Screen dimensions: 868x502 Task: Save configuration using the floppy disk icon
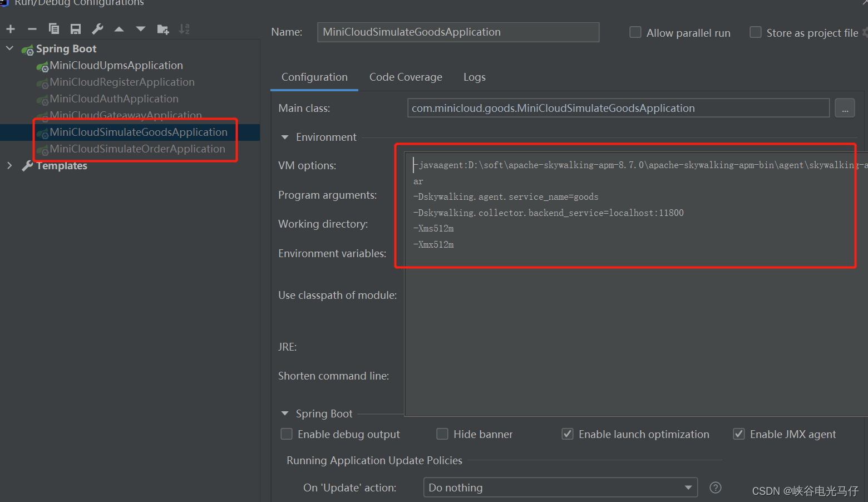pos(76,29)
